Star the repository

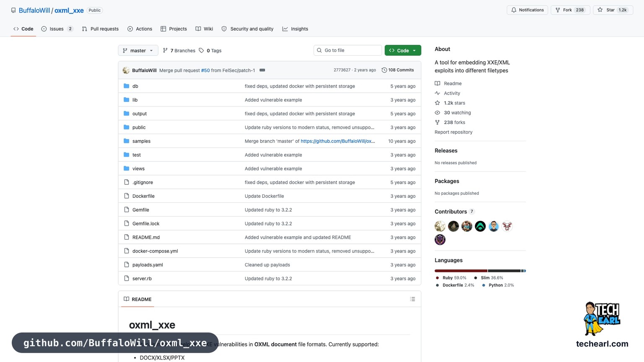(x=613, y=10)
